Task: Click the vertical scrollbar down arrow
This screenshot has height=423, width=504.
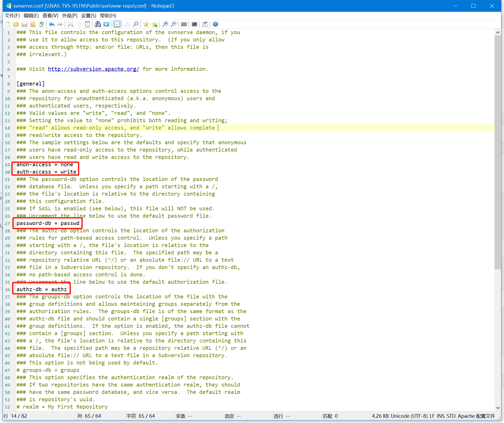Action: tap(497, 408)
